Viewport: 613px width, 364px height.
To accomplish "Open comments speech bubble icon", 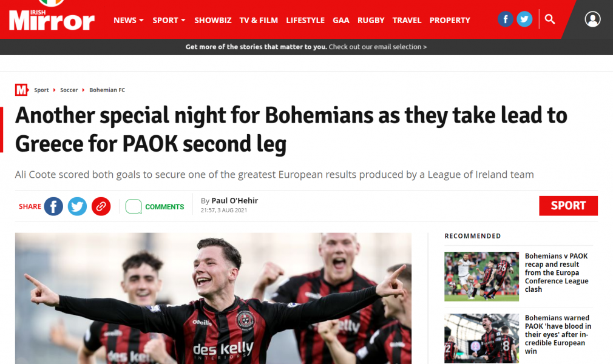I will pos(134,206).
